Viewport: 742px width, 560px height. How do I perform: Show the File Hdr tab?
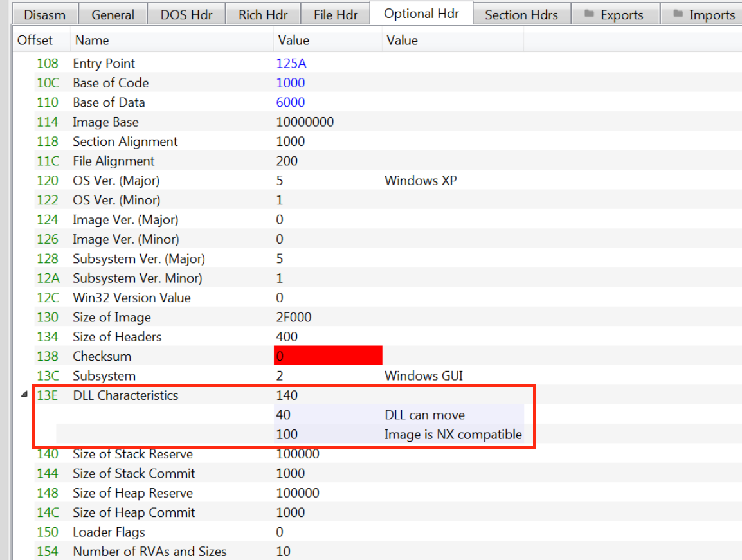coord(336,15)
